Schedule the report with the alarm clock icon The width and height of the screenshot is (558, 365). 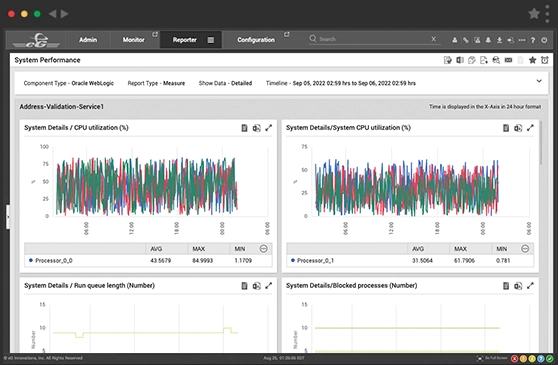544,60
